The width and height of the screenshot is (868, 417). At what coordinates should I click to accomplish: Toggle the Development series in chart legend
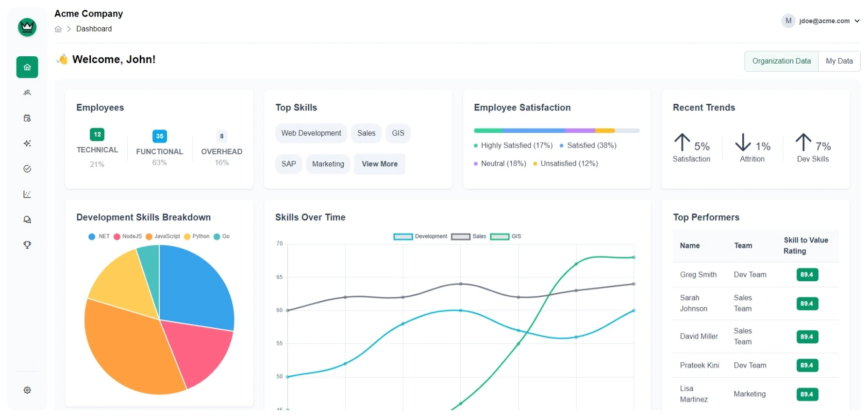(420, 237)
